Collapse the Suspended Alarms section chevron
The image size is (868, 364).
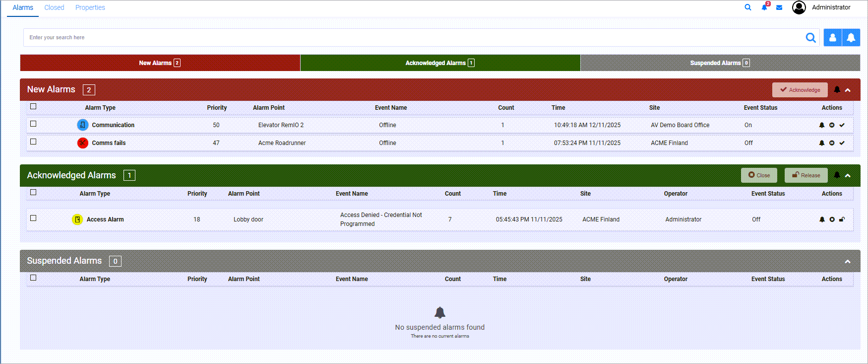click(848, 262)
